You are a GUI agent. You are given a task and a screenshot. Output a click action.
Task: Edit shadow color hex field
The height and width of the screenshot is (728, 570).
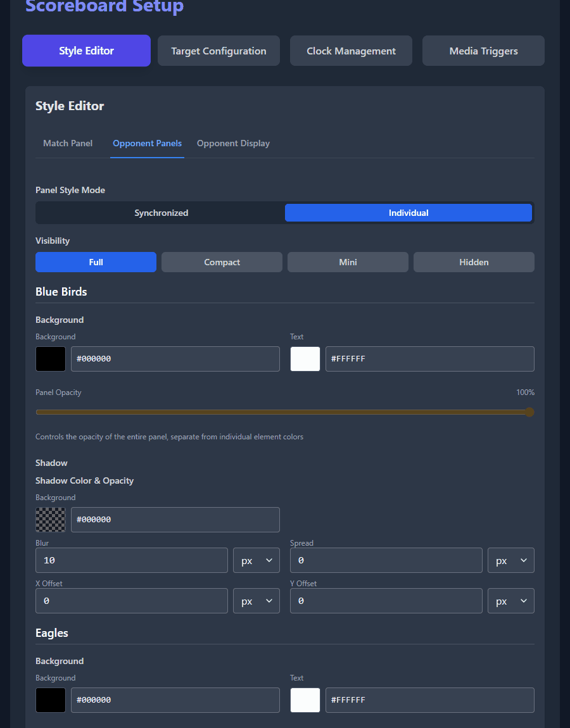[x=175, y=520]
